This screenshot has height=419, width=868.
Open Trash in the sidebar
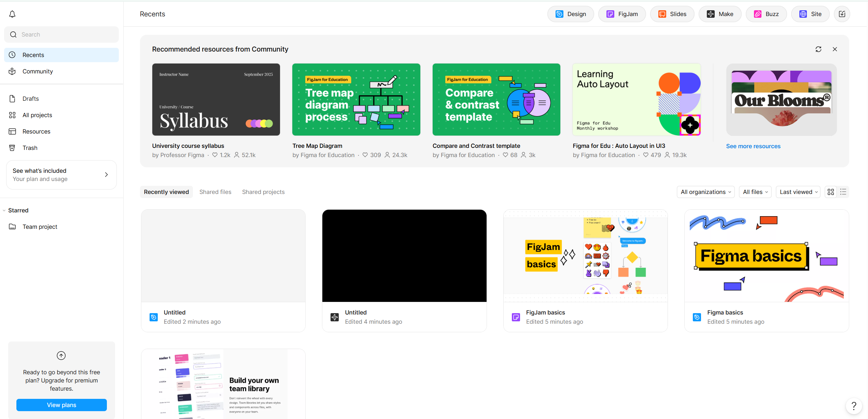(61, 148)
